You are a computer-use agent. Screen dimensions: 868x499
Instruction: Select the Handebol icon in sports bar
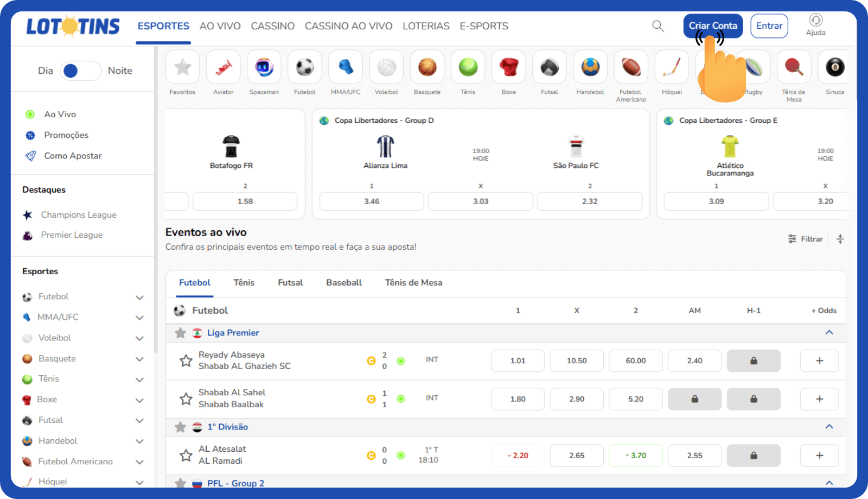click(590, 67)
